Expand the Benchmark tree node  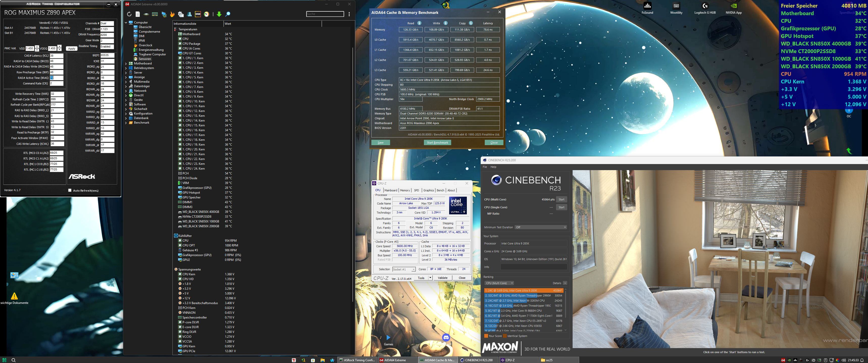[x=126, y=123]
